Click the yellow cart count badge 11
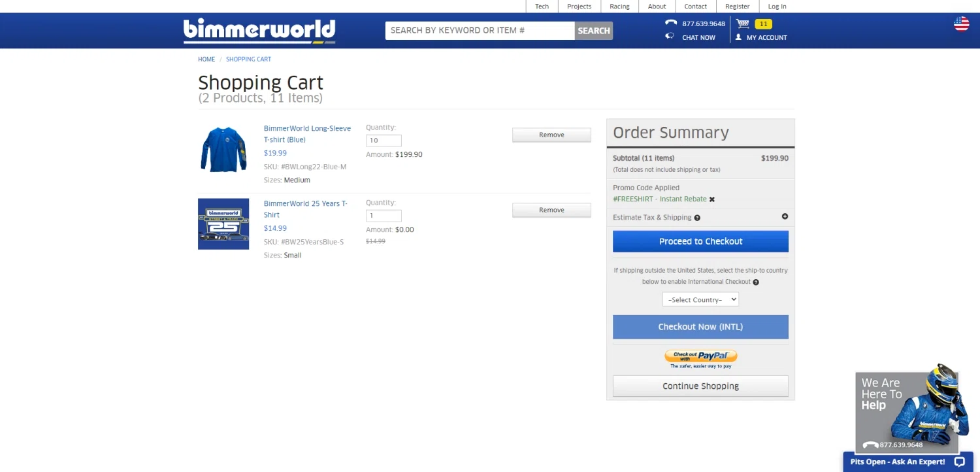980x472 pixels. point(763,24)
